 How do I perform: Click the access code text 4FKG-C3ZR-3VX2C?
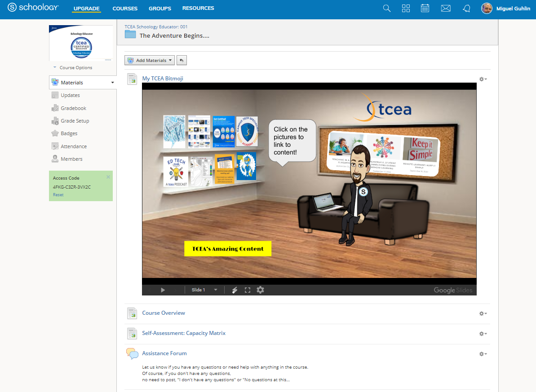pyautogui.click(x=72, y=187)
